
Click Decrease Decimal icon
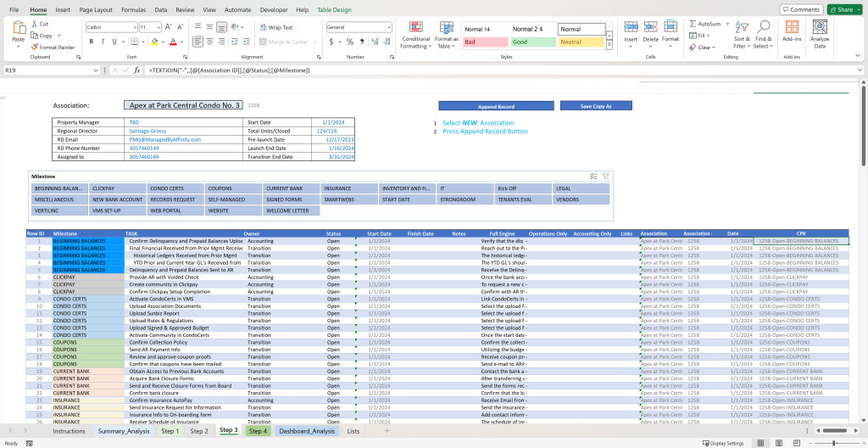point(387,42)
